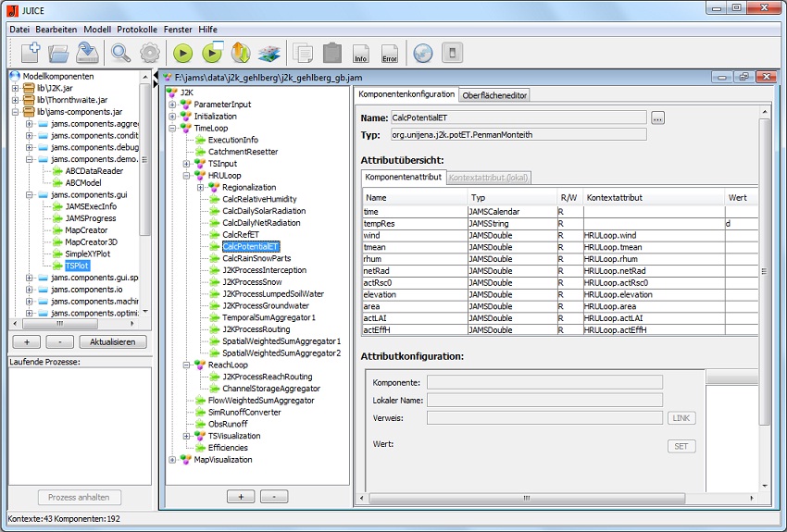Select J2KProcessSnow in the model tree
This screenshot has width=787, height=532.
click(252, 282)
